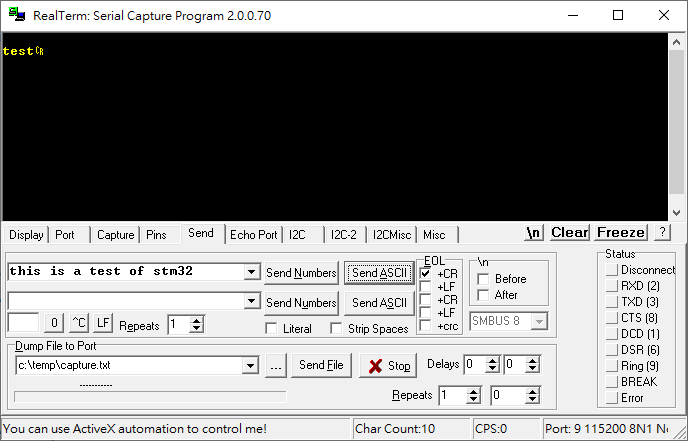Toggle first row +LF checkbox
Viewport: 688px width, 441px height.
[x=425, y=287]
